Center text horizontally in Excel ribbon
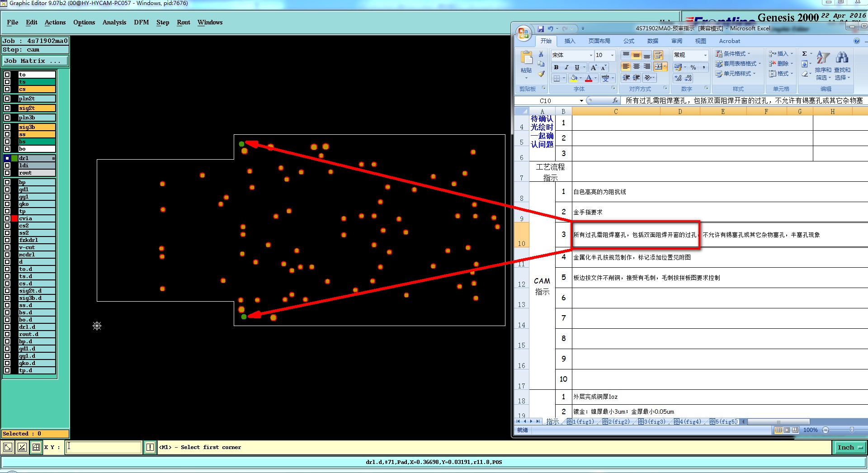This screenshot has height=473, width=868. pyautogui.click(x=637, y=66)
